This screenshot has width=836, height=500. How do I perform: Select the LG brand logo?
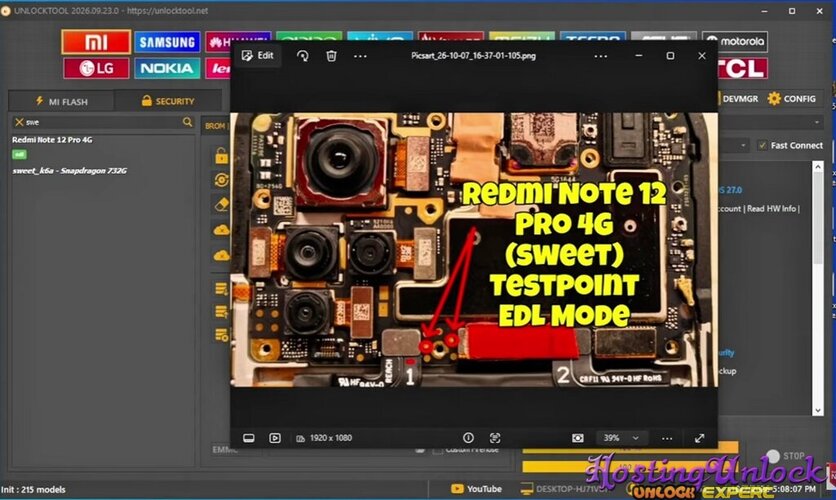pos(96,68)
